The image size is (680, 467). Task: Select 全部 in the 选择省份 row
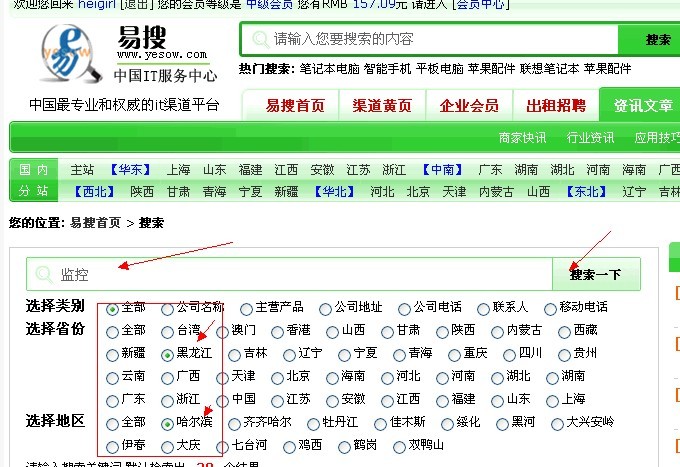(x=112, y=331)
